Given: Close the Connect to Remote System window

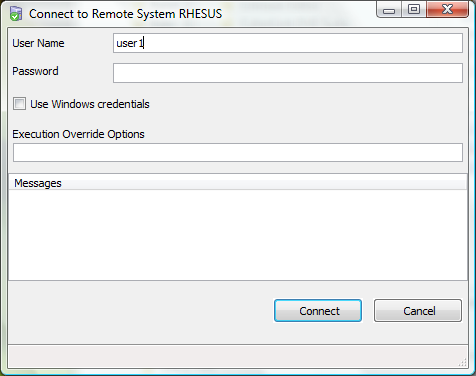Looking at the screenshot, I should 447,9.
